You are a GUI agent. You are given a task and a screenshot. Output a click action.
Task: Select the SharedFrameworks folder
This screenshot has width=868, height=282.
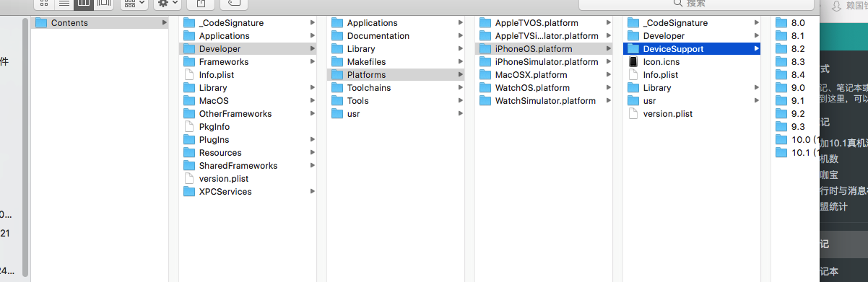[x=248, y=166]
